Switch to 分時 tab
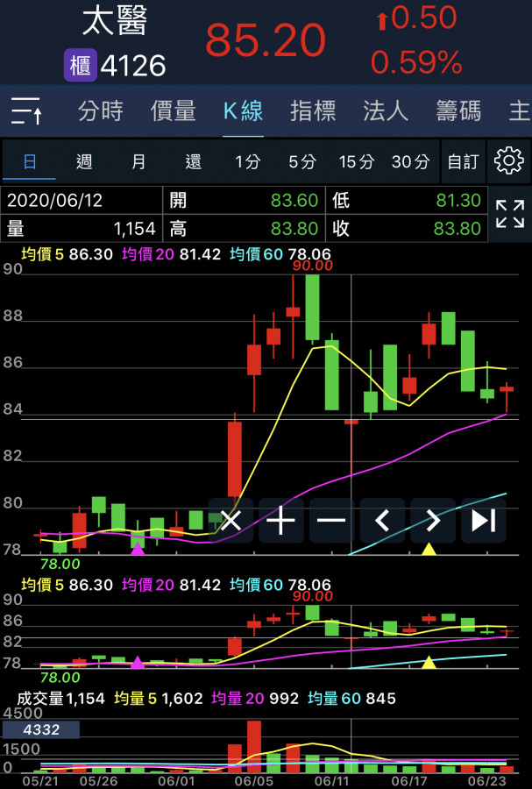532x789 pixels. click(x=100, y=111)
